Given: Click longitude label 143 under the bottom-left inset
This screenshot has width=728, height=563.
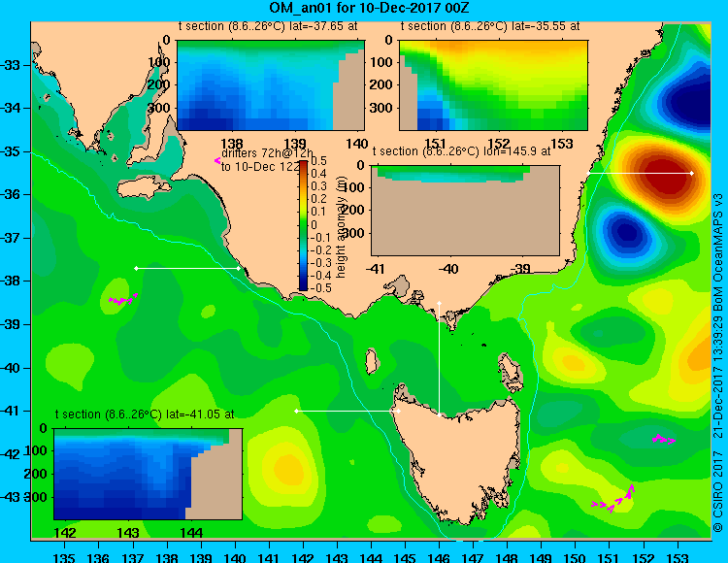Looking at the screenshot, I should click(x=128, y=532).
